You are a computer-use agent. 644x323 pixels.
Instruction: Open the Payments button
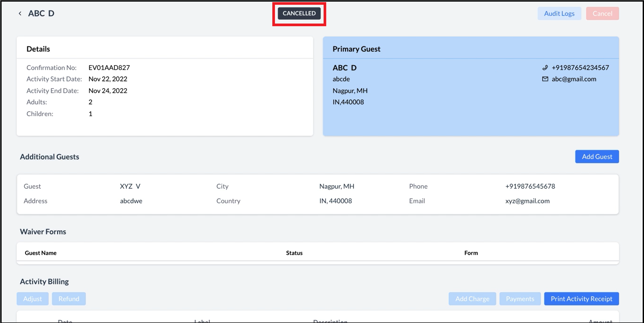[520, 299]
